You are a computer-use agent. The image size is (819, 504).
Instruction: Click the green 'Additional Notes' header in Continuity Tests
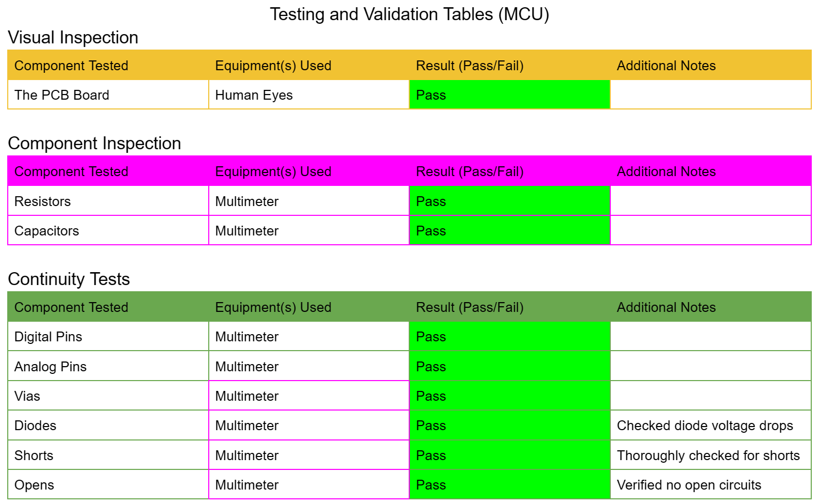tap(666, 307)
